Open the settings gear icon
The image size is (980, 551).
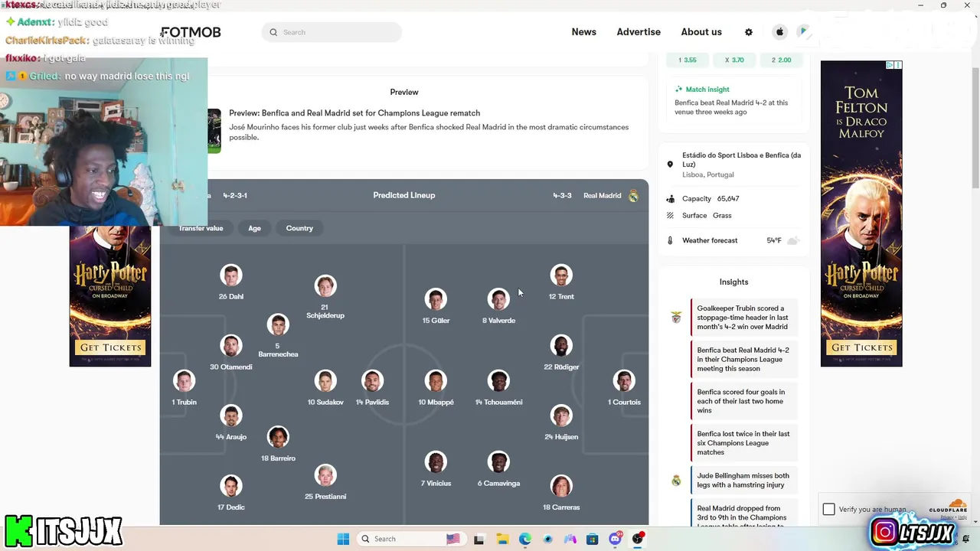tap(749, 32)
